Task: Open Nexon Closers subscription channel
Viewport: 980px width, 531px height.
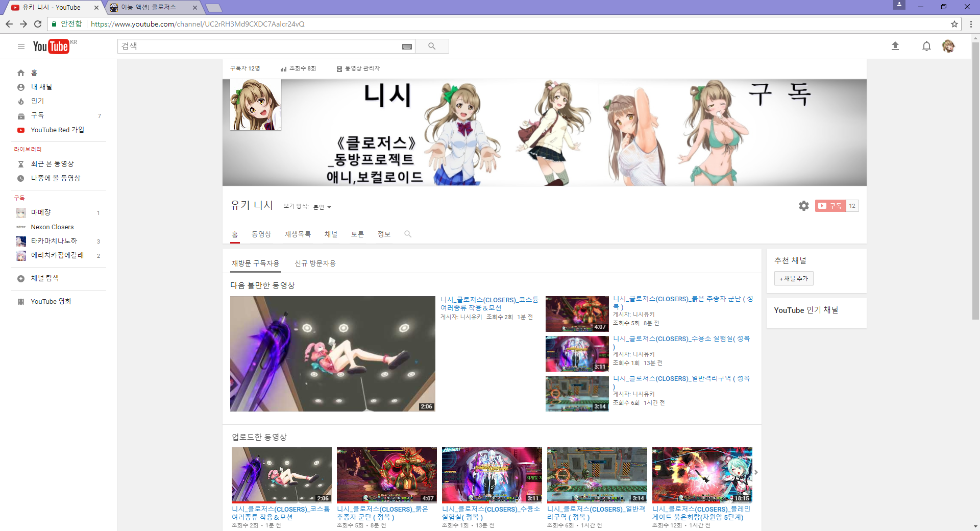Action: point(52,227)
